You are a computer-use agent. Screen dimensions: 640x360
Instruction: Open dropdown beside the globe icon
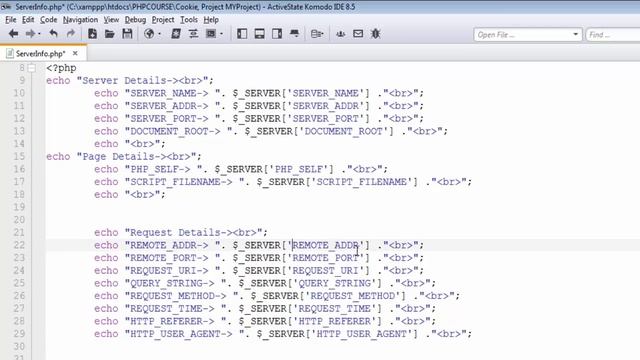coord(159,34)
